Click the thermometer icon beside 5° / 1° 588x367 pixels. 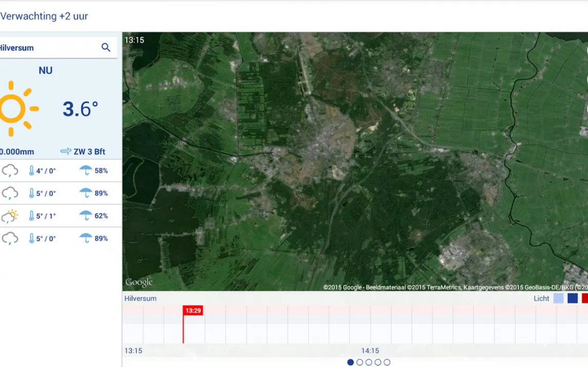31,216
